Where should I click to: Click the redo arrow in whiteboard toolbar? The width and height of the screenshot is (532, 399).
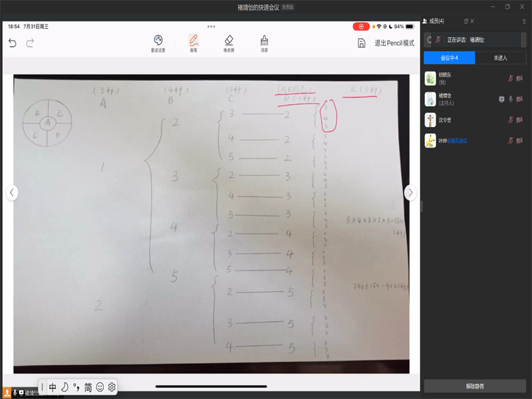coord(30,43)
